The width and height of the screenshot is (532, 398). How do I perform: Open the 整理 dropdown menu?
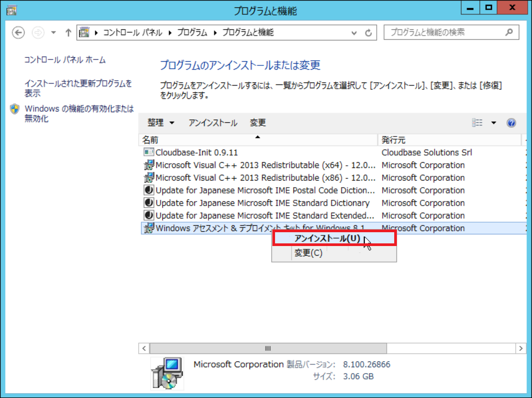coord(161,123)
